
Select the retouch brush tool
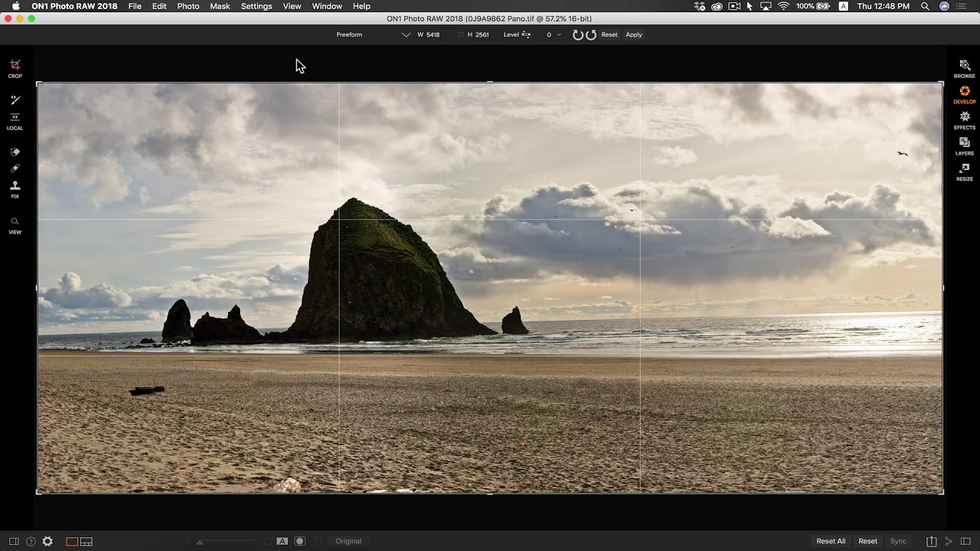click(x=15, y=168)
